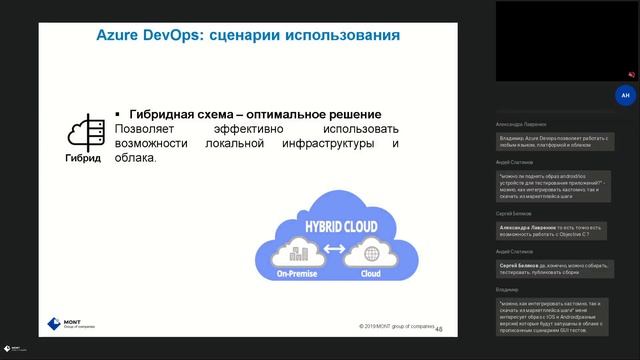Viewport: 640px width, 360px height.
Task: Click the 'HYBRID CLOUD' label in the diagram
Action: pos(341,227)
